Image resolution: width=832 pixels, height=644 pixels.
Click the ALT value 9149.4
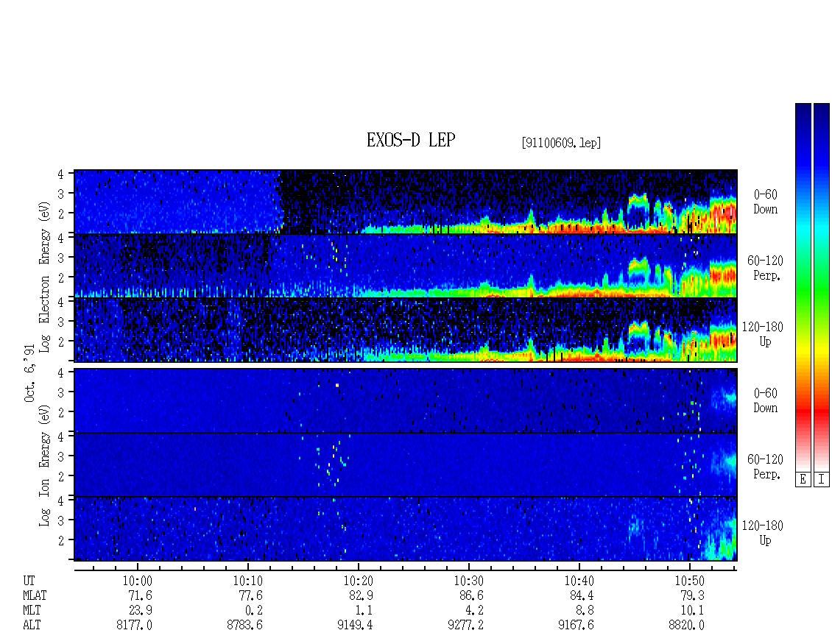point(355,626)
